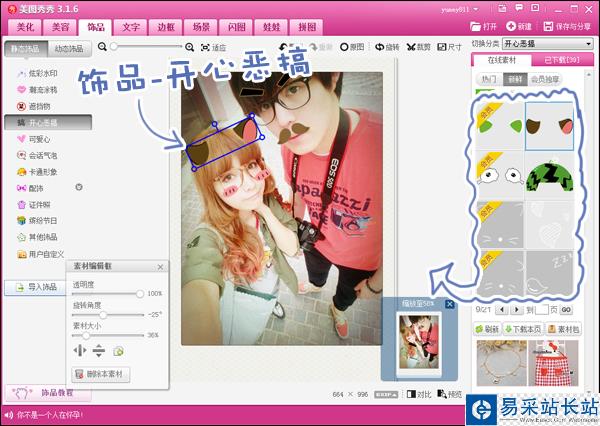Flip the sticker horizontally
This screenshot has width=600, height=426.
click(x=80, y=350)
